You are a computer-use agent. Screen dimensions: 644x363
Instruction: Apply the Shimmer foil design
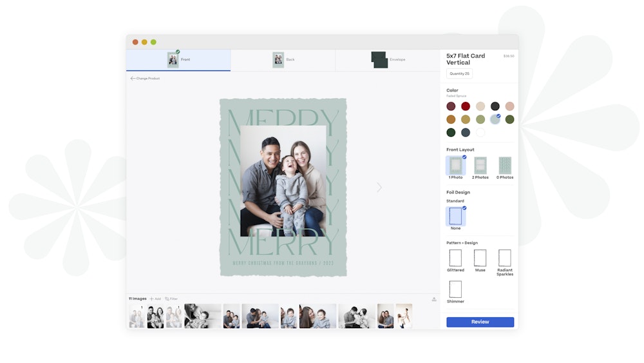click(455, 289)
